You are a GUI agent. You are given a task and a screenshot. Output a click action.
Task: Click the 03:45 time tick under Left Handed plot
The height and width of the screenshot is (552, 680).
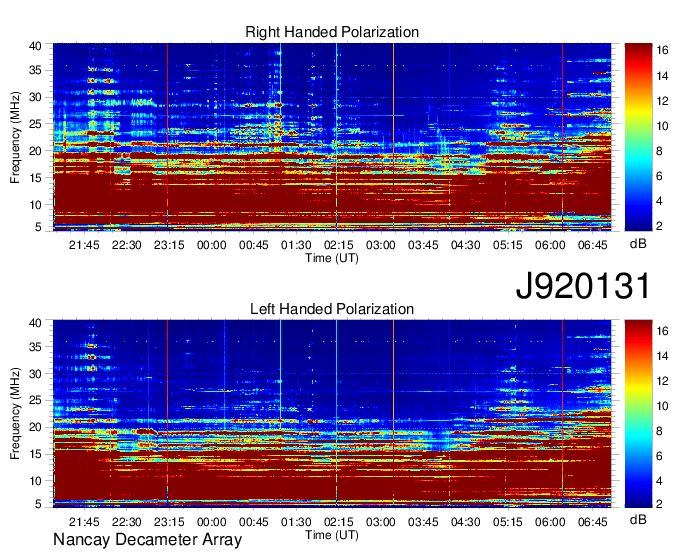pos(423,522)
